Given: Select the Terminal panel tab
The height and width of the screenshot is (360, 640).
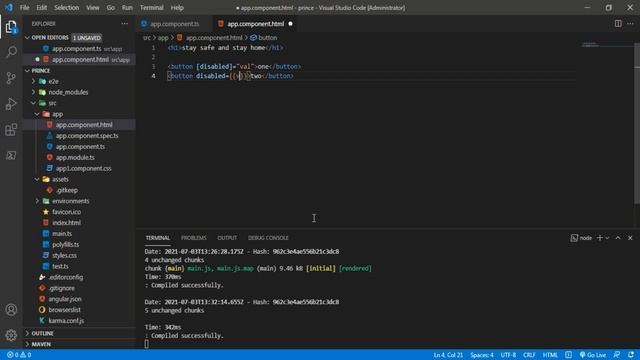Looking at the screenshot, I should tap(158, 238).
